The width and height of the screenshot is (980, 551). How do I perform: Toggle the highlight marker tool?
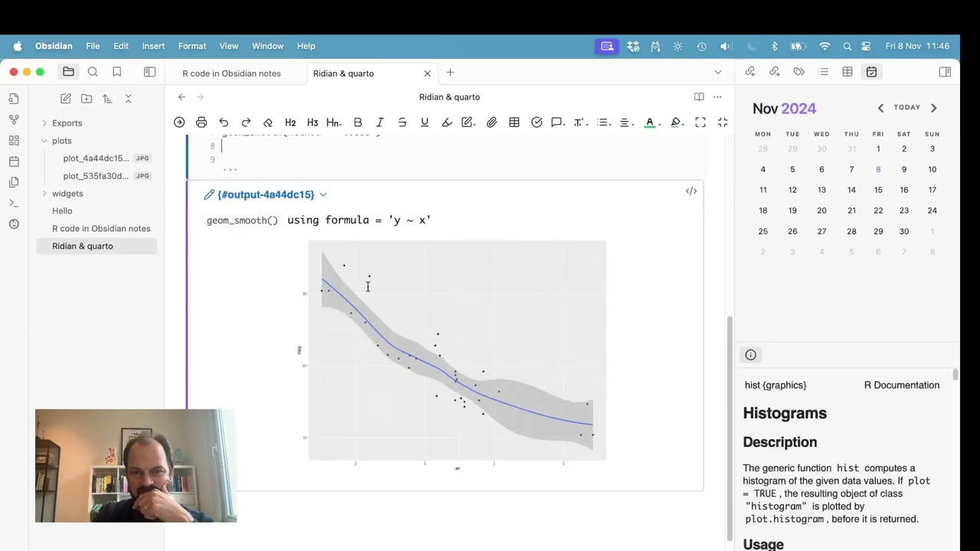point(446,122)
